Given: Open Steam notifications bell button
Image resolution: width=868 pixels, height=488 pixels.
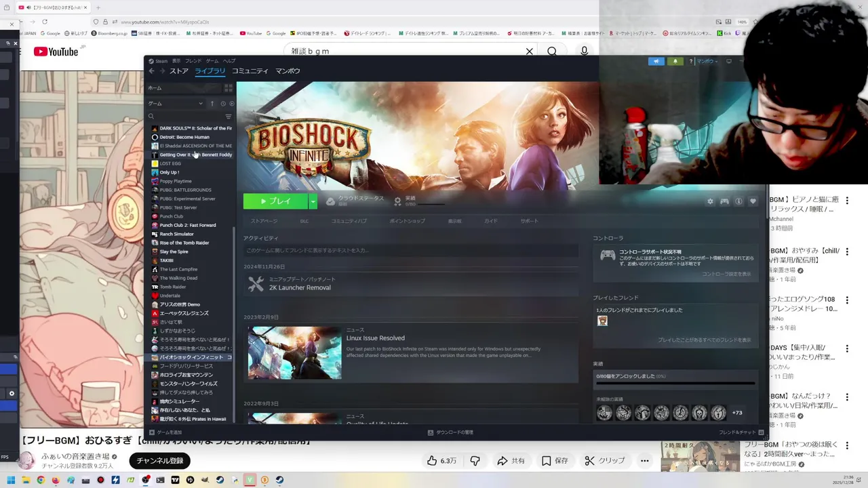Looking at the screenshot, I should point(675,61).
